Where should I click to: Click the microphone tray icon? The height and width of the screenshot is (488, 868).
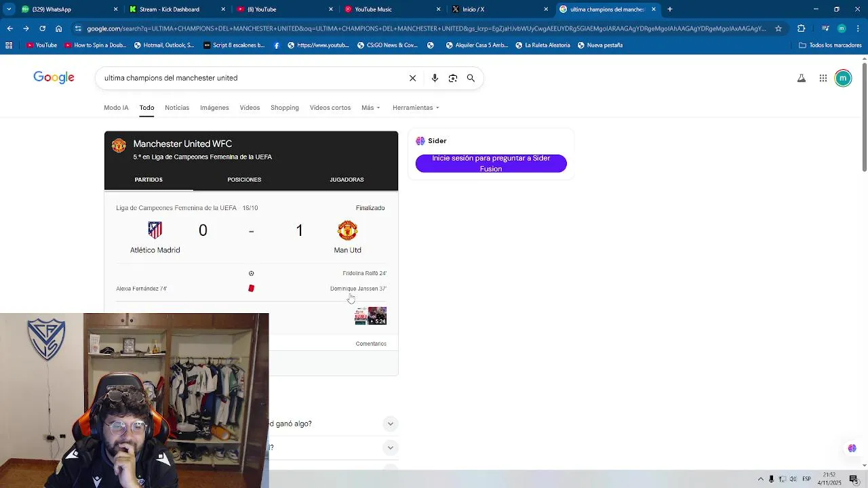[x=771, y=479]
